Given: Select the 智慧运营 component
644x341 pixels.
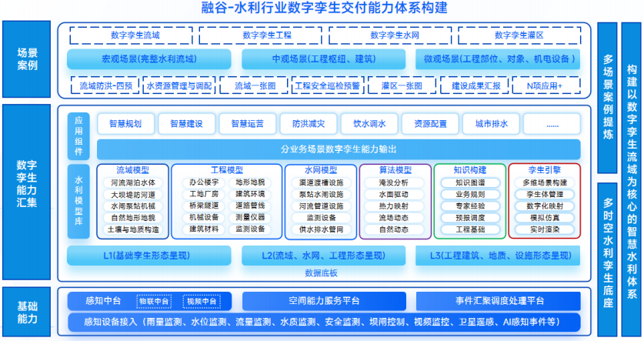Looking at the screenshot, I should click(x=248, y=124).
